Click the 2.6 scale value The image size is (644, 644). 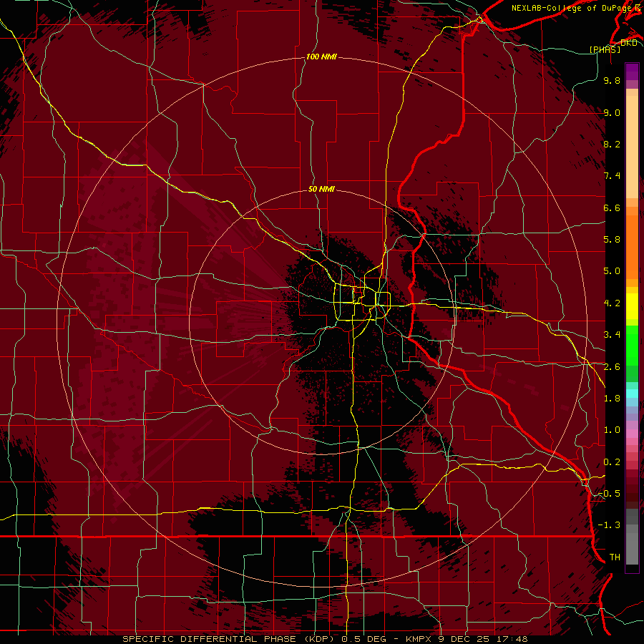point(612,367)
